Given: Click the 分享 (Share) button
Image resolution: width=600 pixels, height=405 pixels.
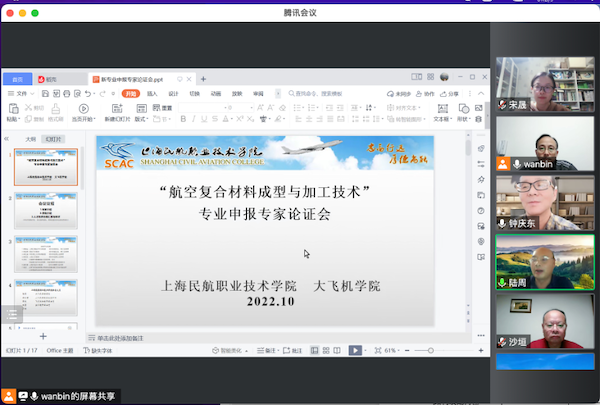Looking at the screenshot, I should coord(449,94).
